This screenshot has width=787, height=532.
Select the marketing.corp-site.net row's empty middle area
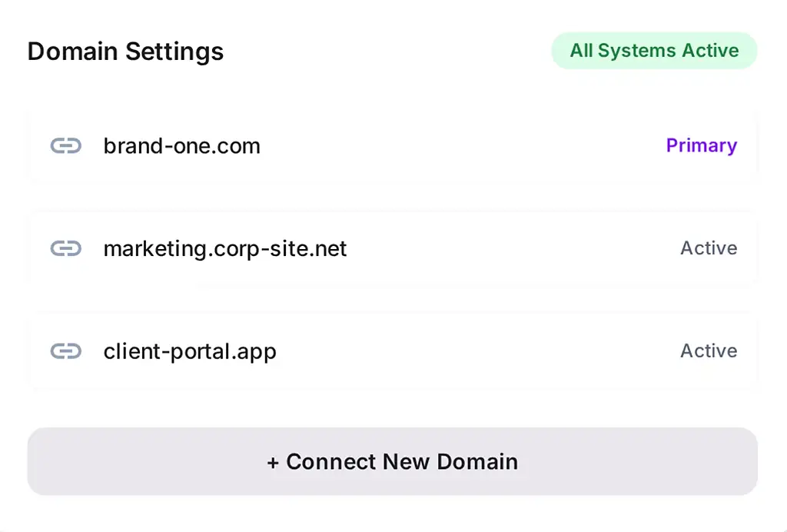point(507,248)
